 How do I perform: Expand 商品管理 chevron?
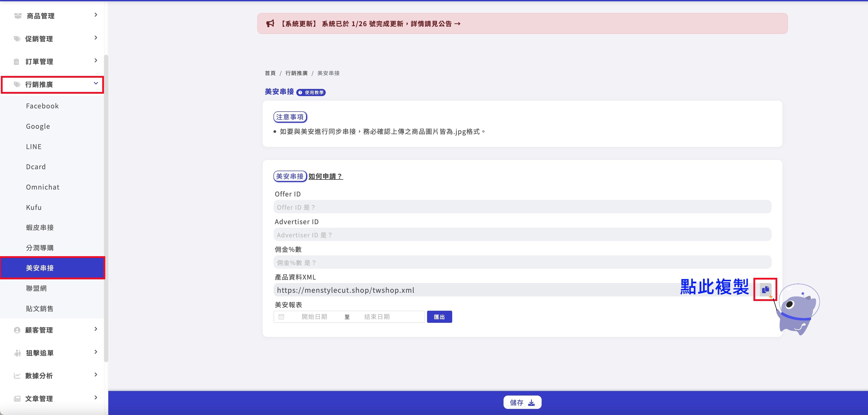[96, 15]
